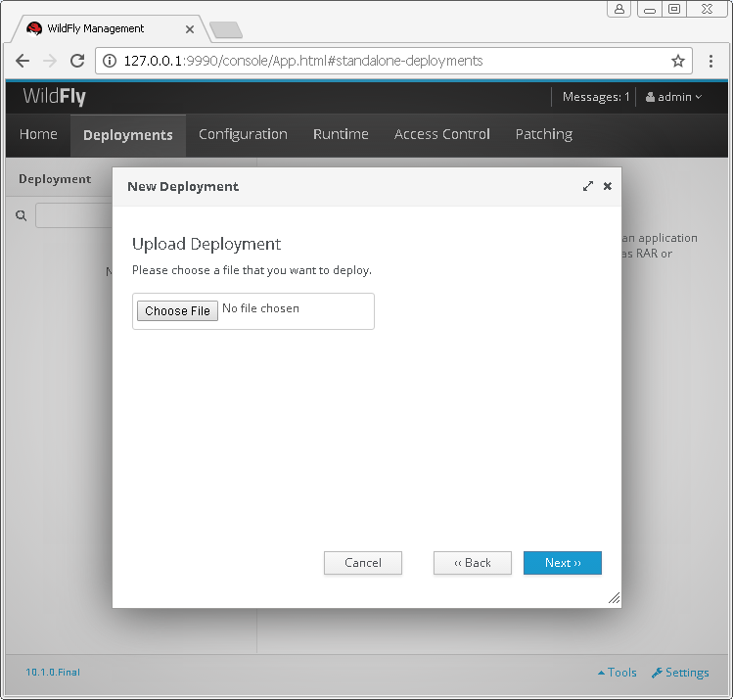
Task: Click the 10.1.0.Final version text
Action: (53, 673)
